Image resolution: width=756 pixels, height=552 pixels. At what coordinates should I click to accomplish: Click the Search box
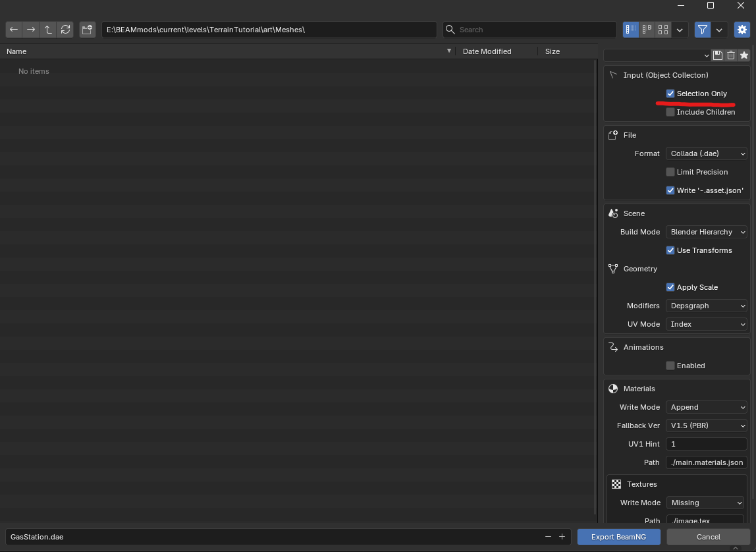click(530, 30)
